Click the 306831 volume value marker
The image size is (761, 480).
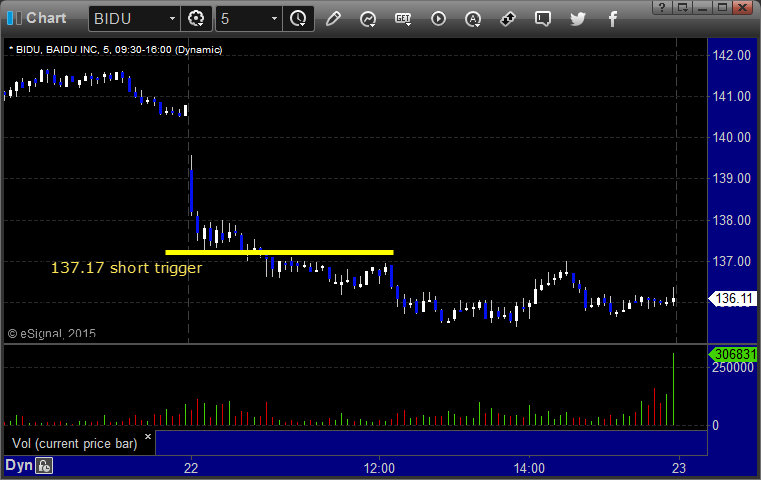pyautogui.click(x=733, y=354)
